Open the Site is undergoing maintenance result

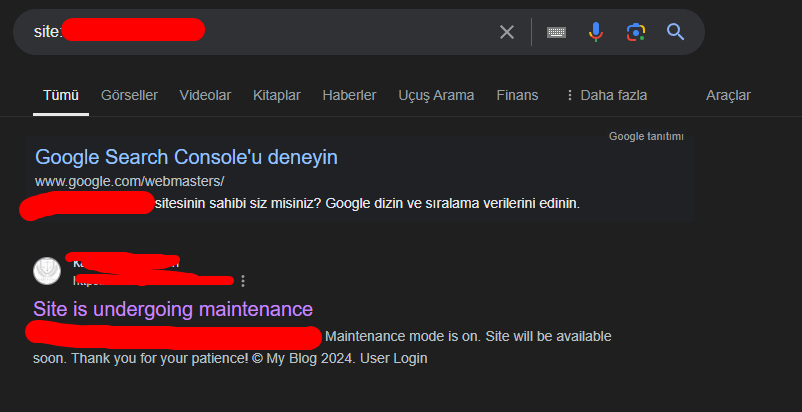(x=173, y=309)
